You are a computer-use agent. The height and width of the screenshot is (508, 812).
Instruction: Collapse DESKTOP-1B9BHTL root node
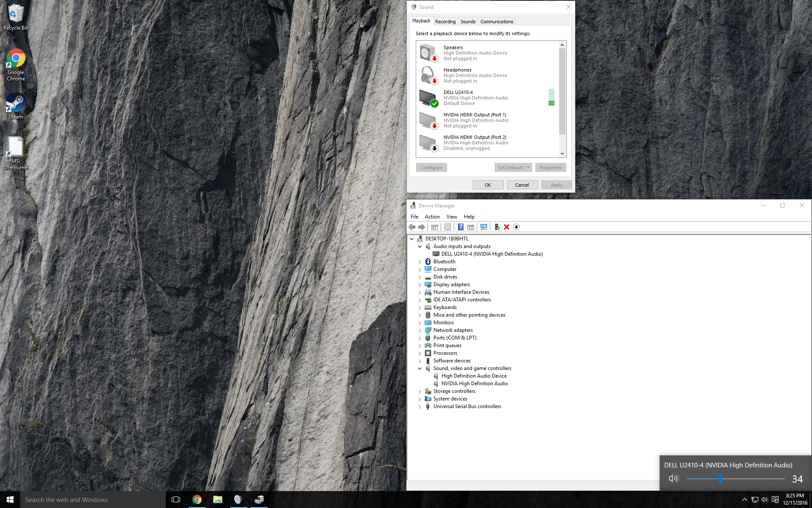tap(411, 239)
